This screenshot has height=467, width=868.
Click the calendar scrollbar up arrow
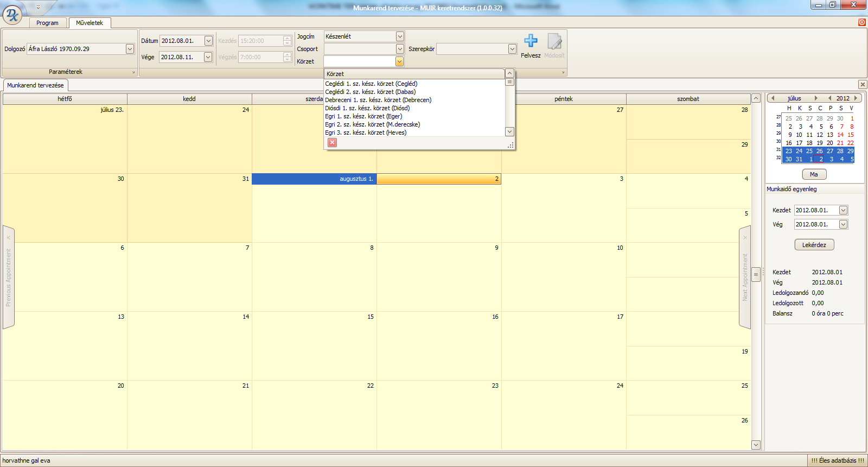coord(756,98)
